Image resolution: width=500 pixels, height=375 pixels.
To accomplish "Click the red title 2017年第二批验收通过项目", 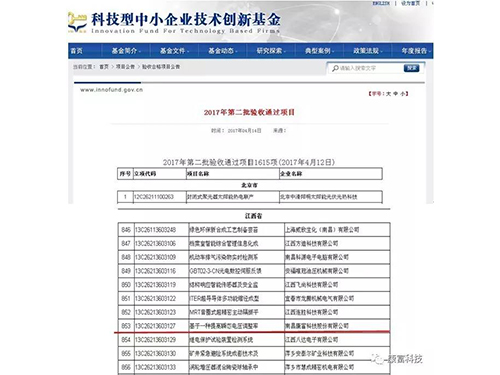I will click(249, 112).
